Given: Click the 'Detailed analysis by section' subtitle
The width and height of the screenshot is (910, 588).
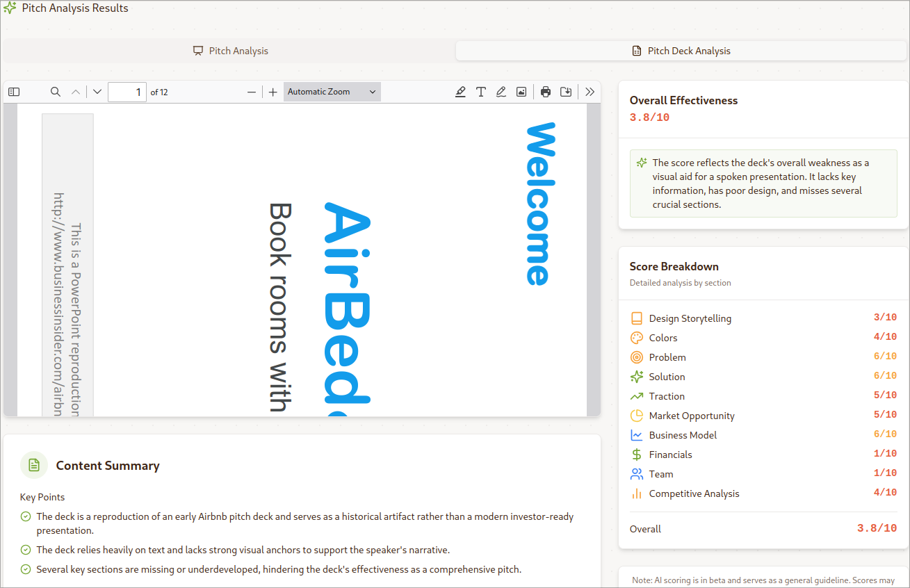Looking at the screenshot, I should click(681, 283).
